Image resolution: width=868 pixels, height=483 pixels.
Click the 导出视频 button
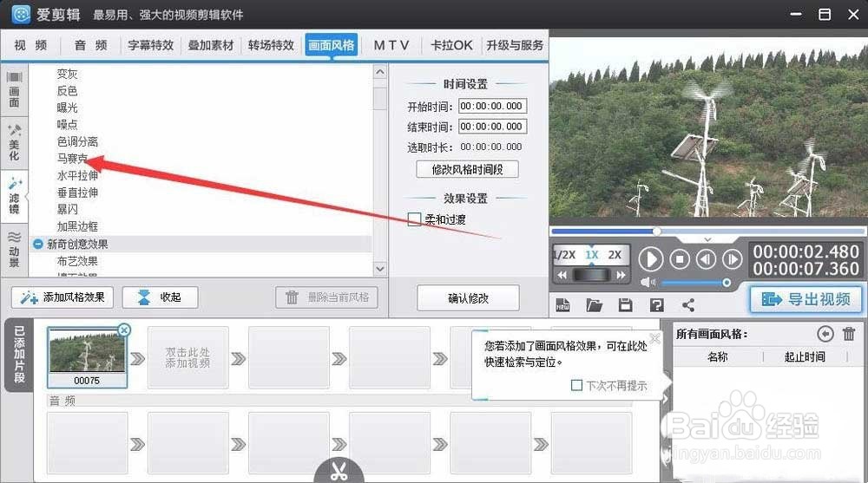(x=806, y=299)
